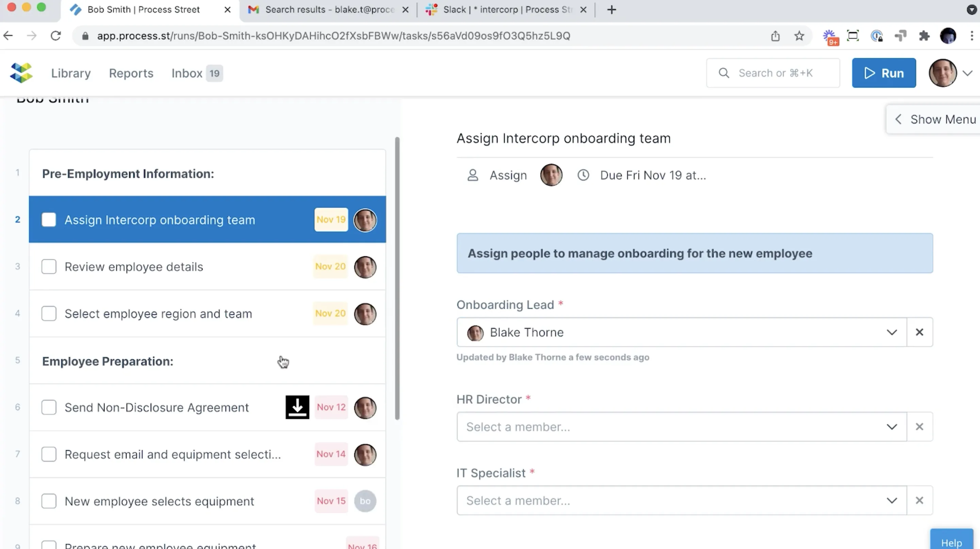Click the Assign person icon
The width and height of the screenshot is (980, 549).
[x=473, y=175]
